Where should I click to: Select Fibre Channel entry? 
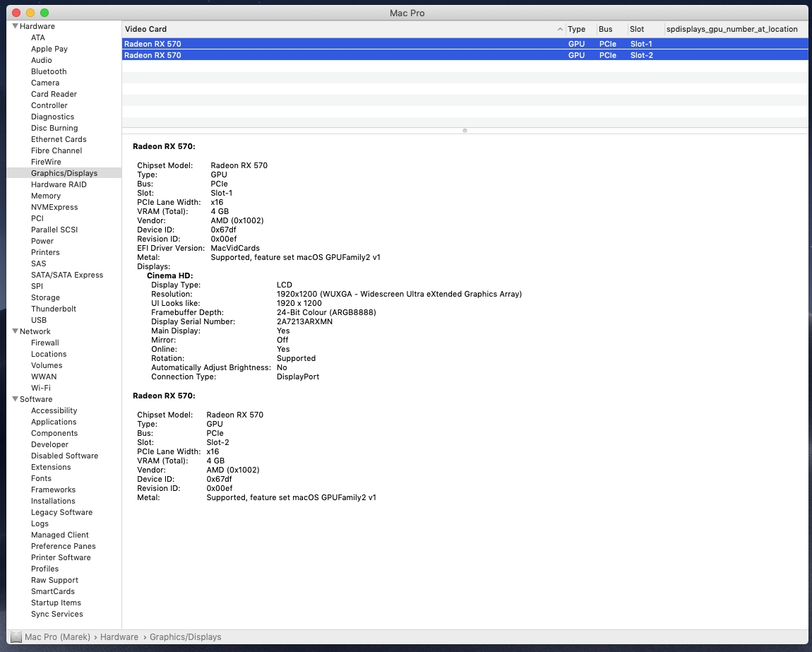click(x=56, y=150)
